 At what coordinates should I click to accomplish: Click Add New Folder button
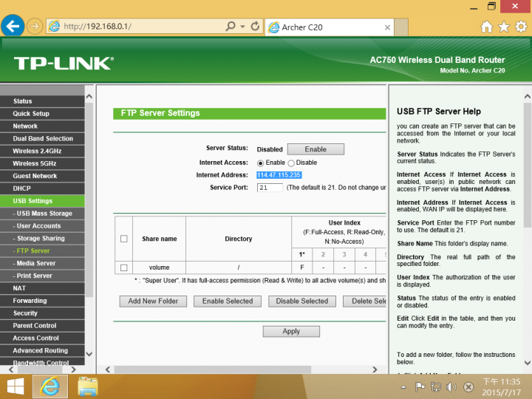(x=153, y=301)
